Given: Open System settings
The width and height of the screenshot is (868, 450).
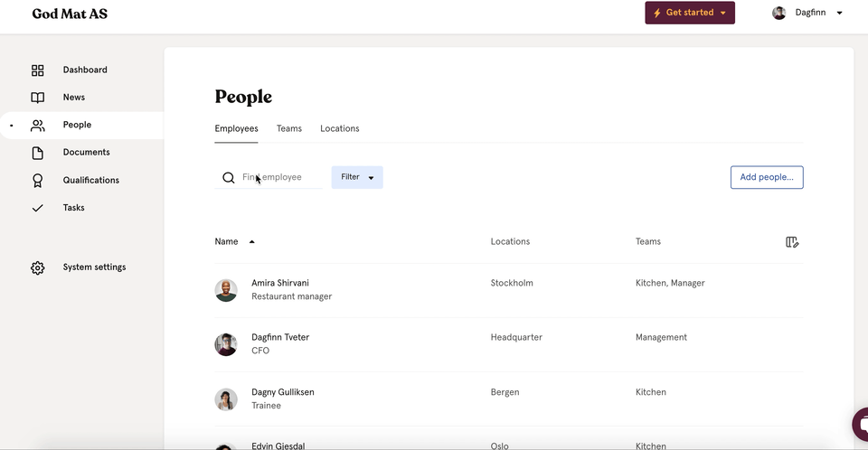Looking at the screenshot, I should (94, 267).
